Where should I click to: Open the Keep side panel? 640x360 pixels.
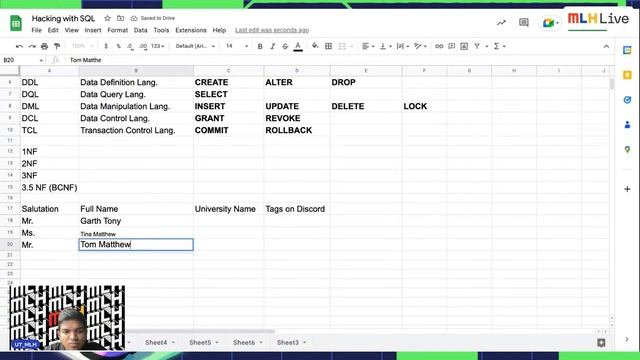(627, 75)
